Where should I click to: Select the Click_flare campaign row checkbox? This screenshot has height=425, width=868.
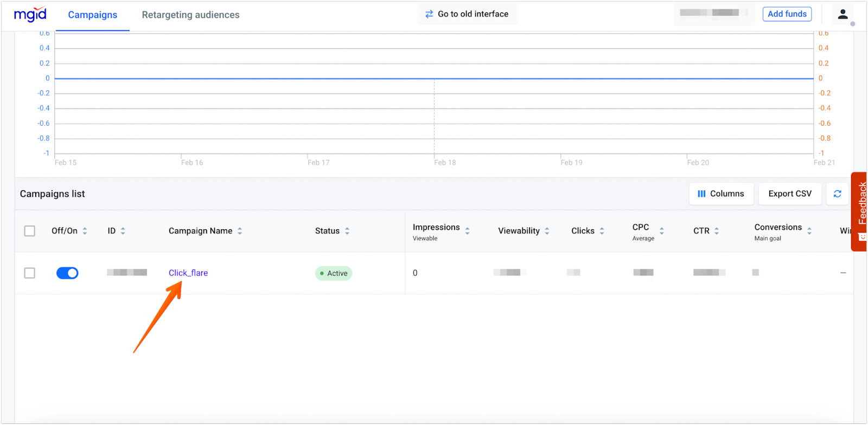(30, 273)
